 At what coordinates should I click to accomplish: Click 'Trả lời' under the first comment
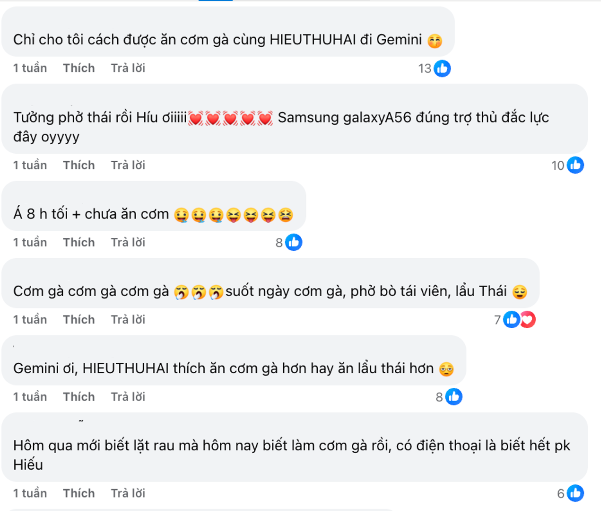128,68
